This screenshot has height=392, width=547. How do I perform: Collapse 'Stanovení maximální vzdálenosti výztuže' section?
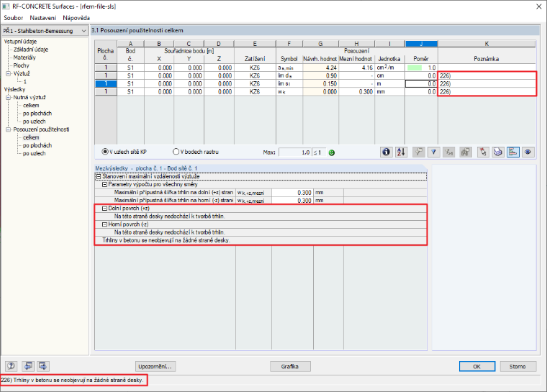point(99,176)
